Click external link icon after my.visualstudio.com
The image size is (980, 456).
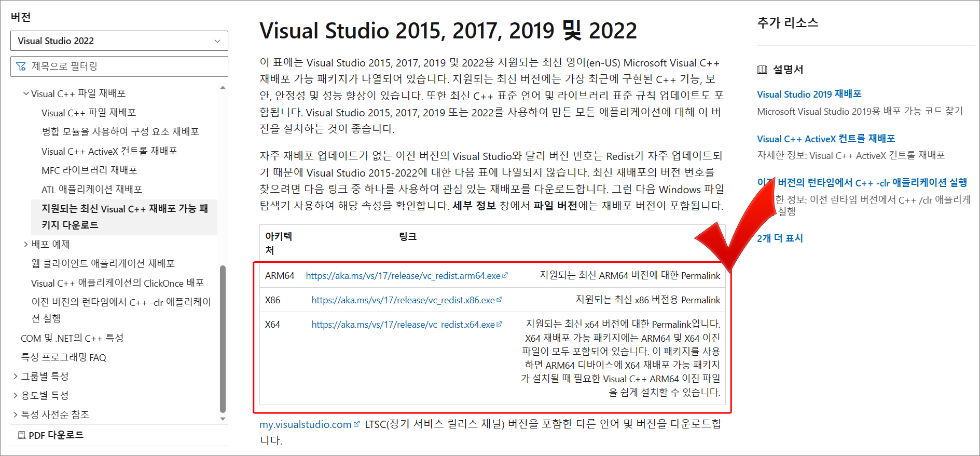356,424
